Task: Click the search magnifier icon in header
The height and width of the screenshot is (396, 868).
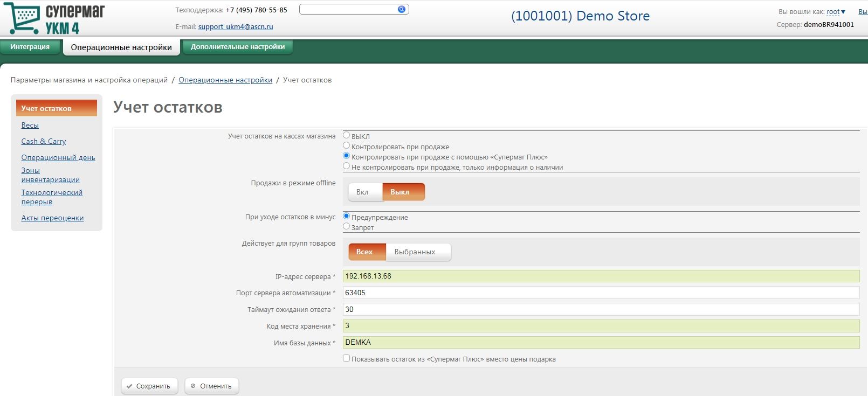Action: [402, 9]
